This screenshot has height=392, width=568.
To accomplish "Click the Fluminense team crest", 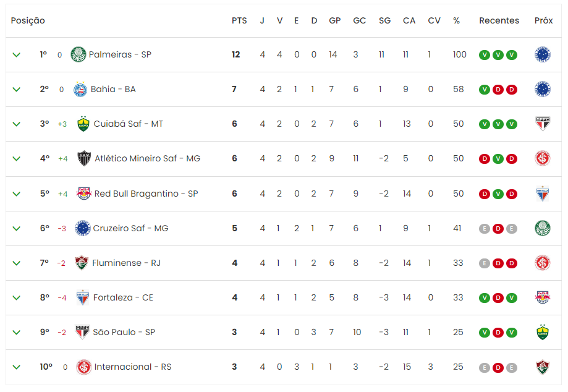I will tap(81, 263).
